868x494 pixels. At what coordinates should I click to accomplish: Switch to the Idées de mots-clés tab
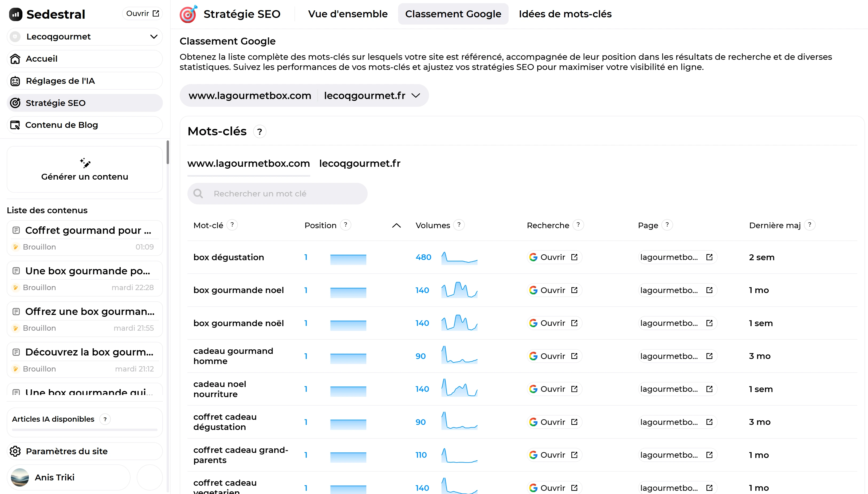[x=565, y=14]
